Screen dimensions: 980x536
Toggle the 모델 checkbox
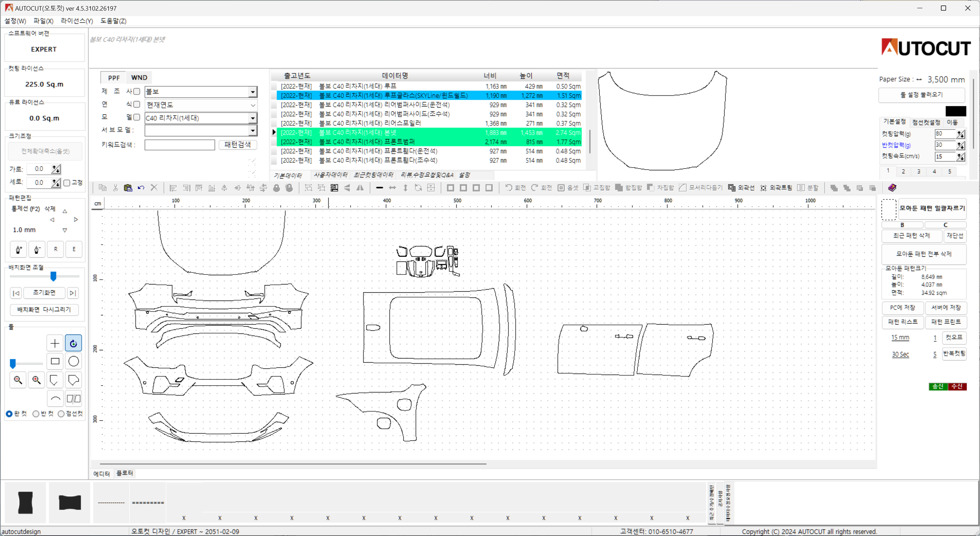point(136,117)
